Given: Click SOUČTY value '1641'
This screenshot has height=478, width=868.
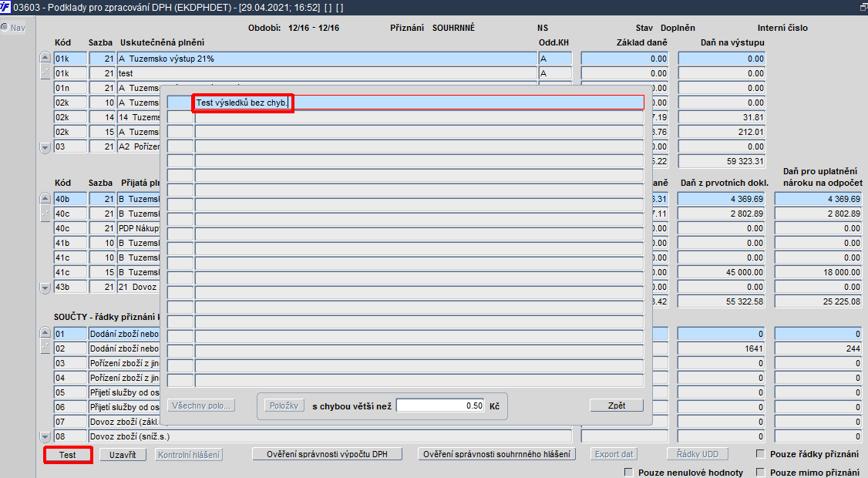Looking at the screenshot, I should (x=722, y=348).
